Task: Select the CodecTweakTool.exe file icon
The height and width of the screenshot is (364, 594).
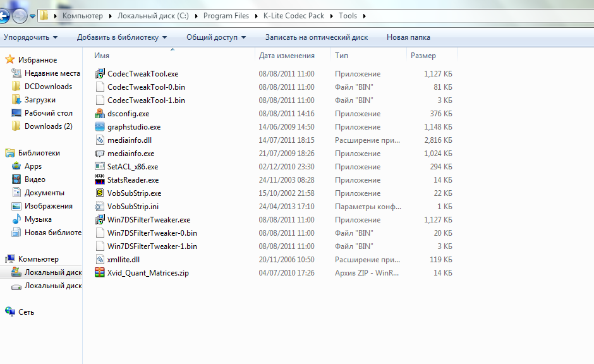Action: 99,74
